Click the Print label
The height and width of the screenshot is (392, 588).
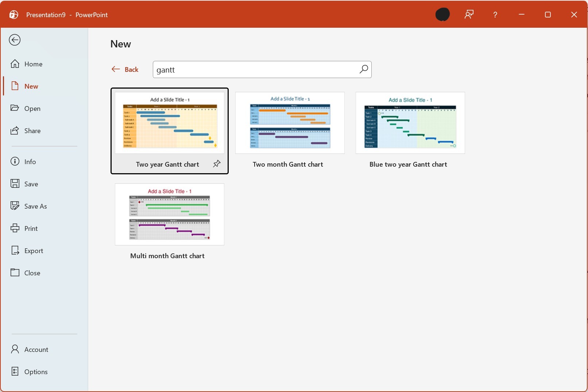(31, 228)
